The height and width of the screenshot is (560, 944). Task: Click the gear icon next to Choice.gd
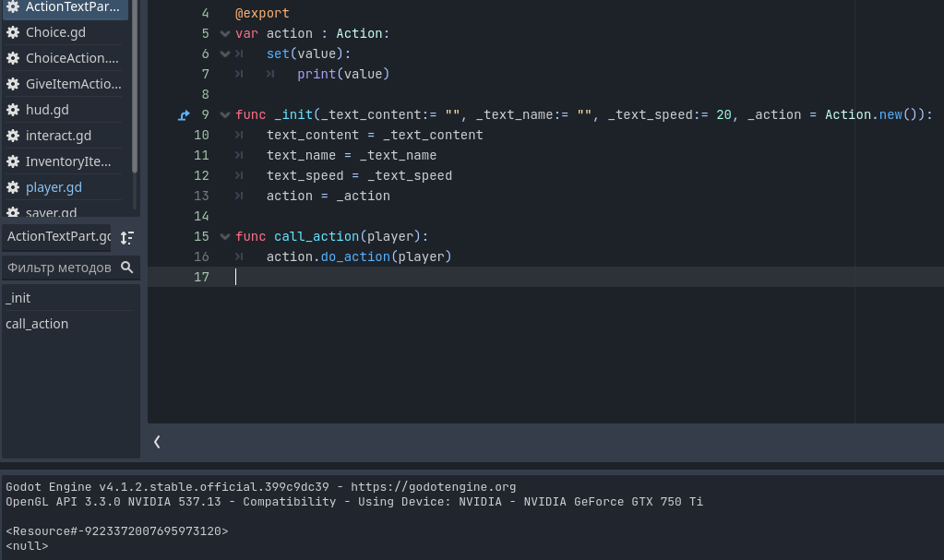click(x=13, y=32)
